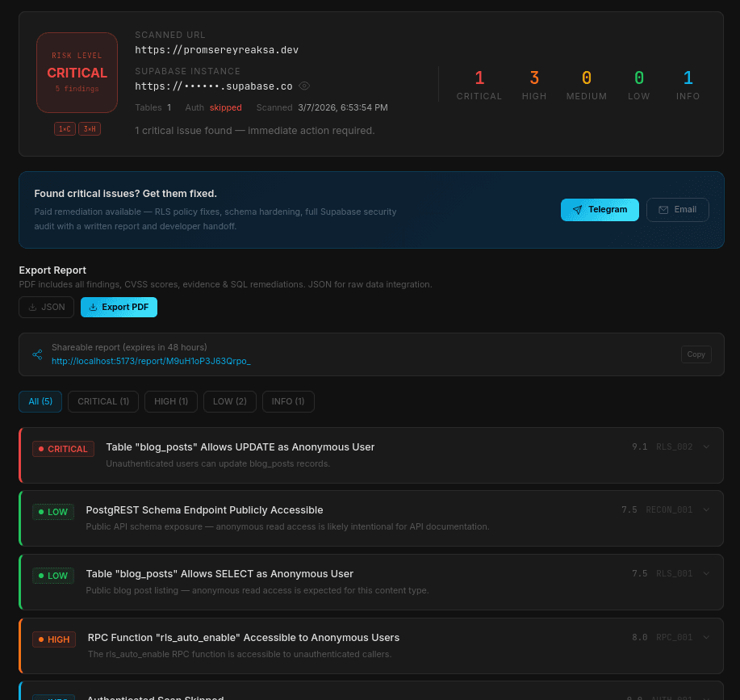Click the CRITICAL severity pill on the blog_posts finding
The width and height of the screenshot is (740, 700).
(63, 449)
